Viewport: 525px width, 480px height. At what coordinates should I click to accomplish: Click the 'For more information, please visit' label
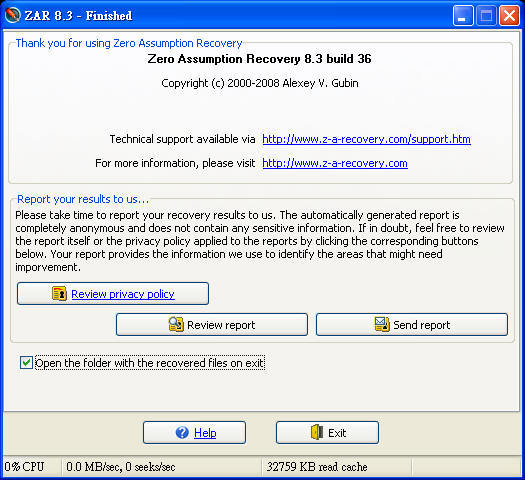(x=175, y=163)
